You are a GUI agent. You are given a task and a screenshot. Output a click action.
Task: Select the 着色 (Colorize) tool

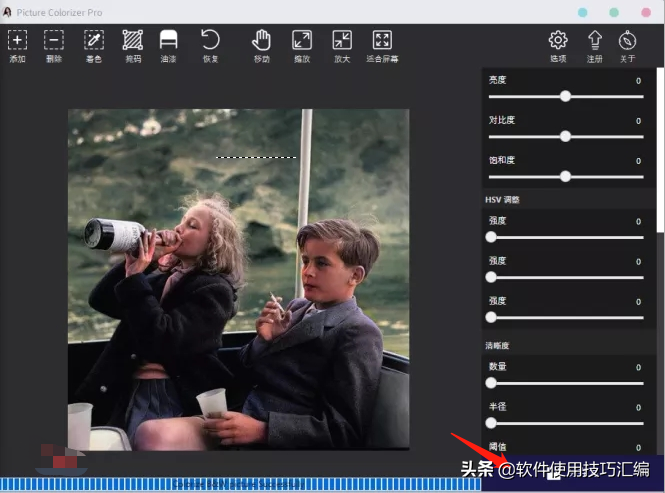tap(94, 40)
